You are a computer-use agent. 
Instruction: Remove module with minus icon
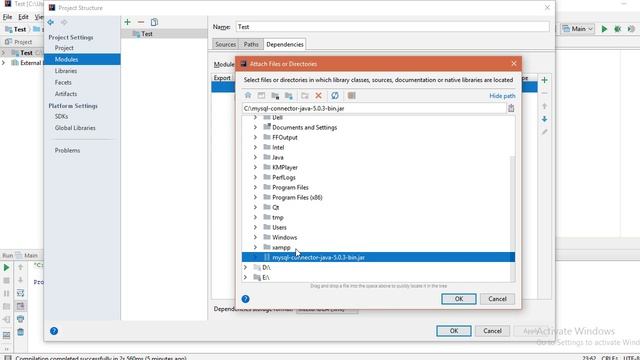(141, 22)
